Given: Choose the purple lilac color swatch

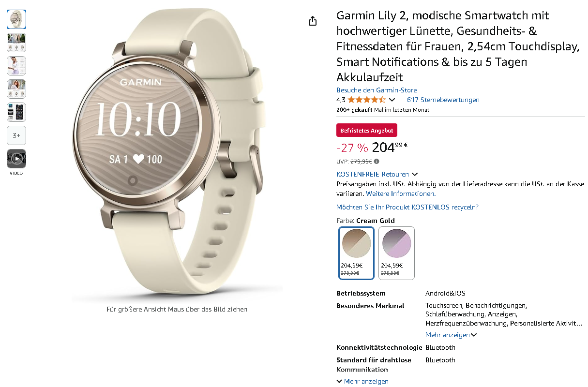Looking at the screenshot, I should pos(396,253).
